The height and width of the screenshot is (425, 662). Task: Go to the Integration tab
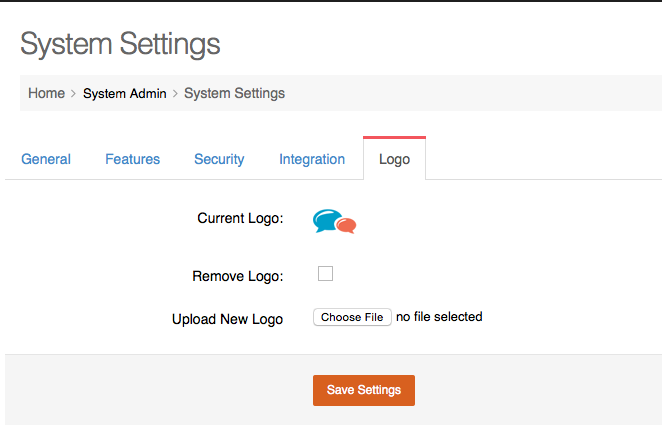(x=312, y=159)
